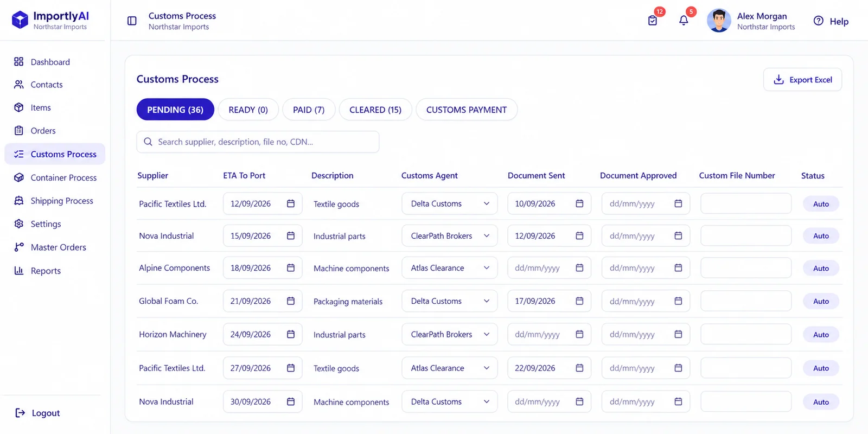The image size is (868, 434).
Task: Click Auto status in Alpine Components row
Action: pyautogui.click(x=821, y=268)
